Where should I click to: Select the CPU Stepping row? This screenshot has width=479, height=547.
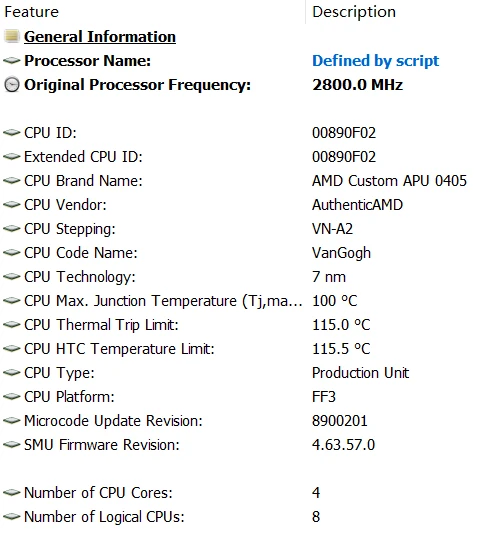coord(239,229)
